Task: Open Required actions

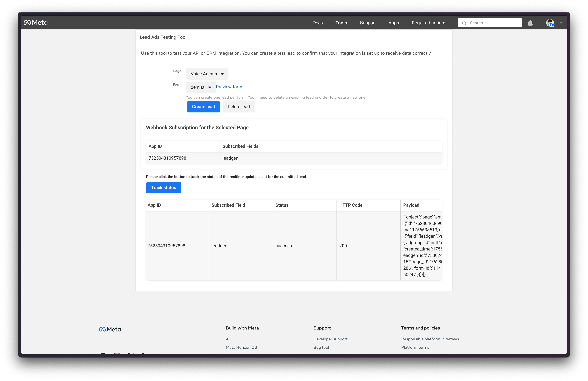Action: point(429,23)
